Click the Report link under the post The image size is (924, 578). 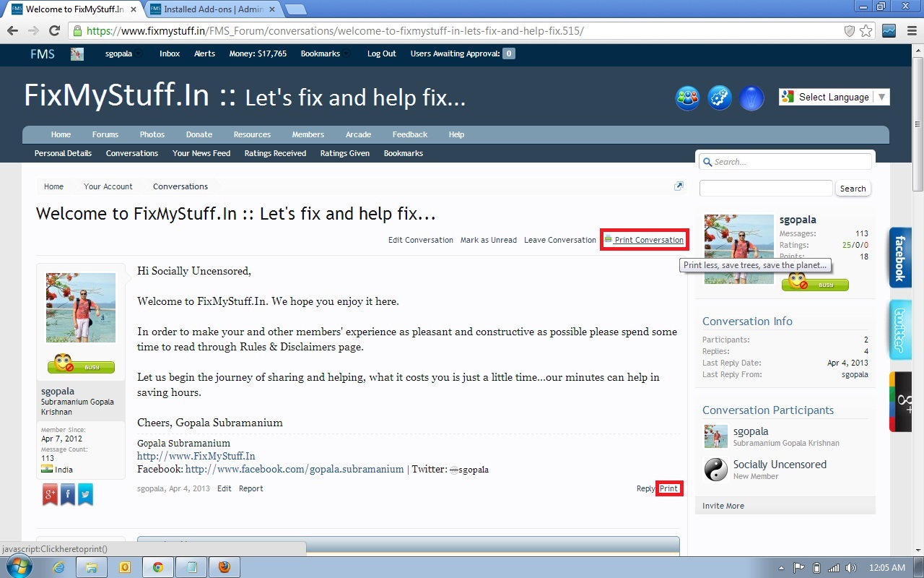click(251, 488)
